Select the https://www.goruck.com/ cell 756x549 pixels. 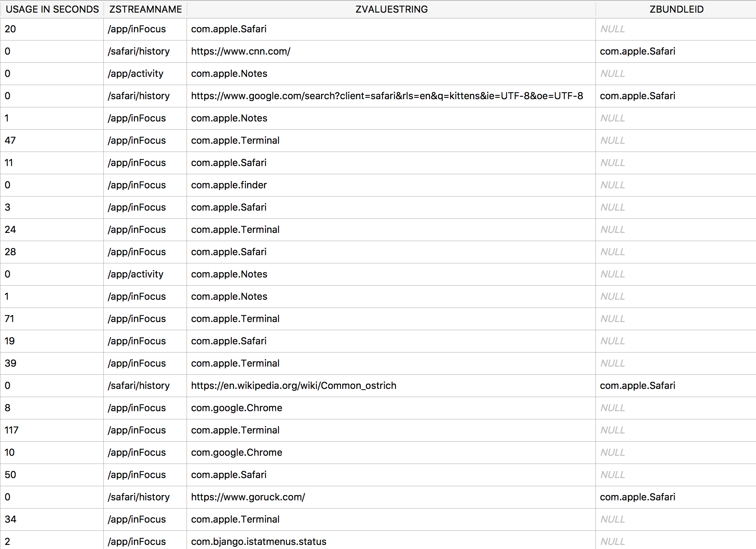click(248, 497)
